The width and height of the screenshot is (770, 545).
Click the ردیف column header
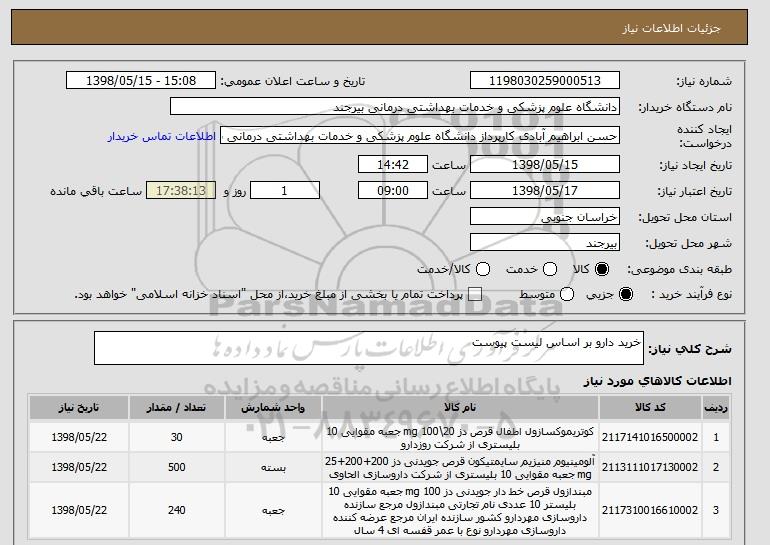click(716, 408)
